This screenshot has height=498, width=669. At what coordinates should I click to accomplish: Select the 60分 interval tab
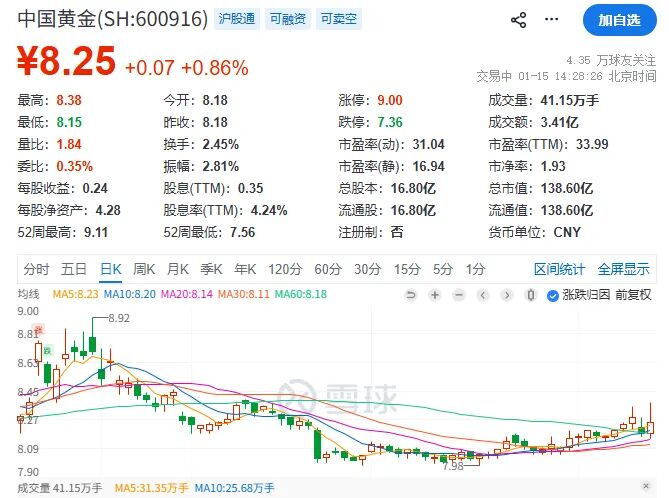[x=328, y=269]
